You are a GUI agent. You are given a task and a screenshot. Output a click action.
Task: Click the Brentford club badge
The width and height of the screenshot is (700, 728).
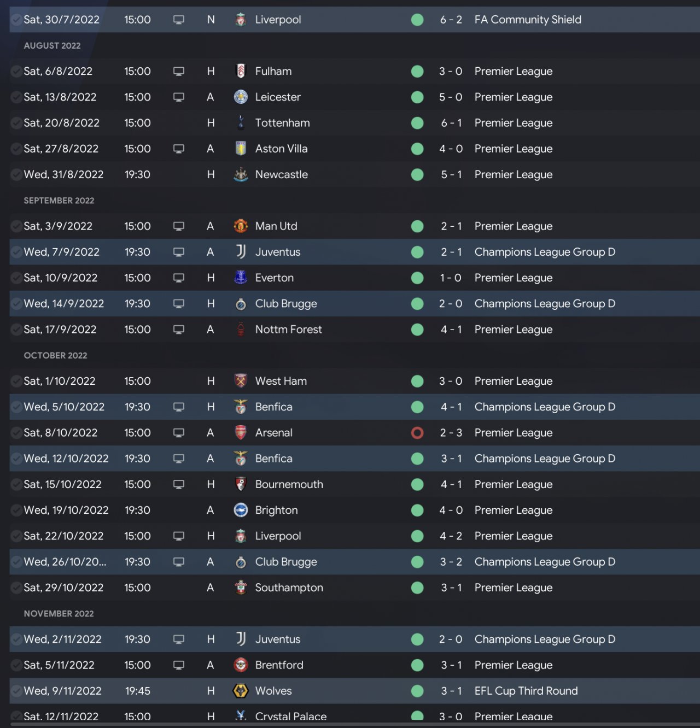[x=241, y=665]
